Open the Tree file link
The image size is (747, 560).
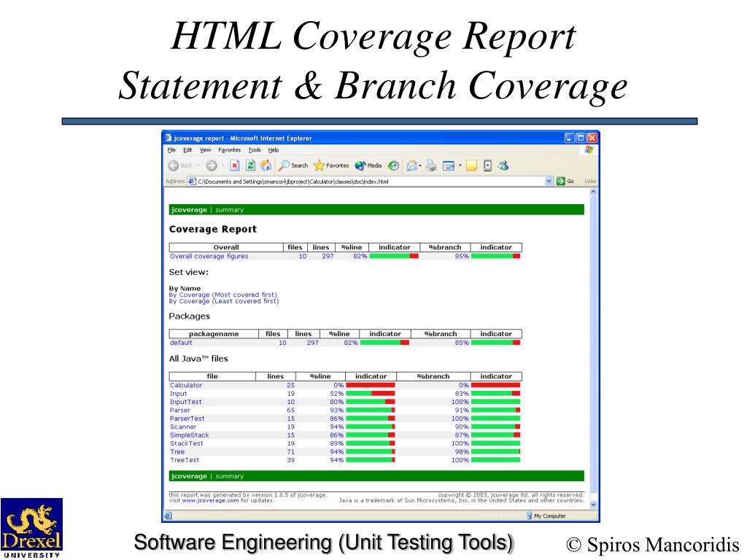tap(177, 452)
